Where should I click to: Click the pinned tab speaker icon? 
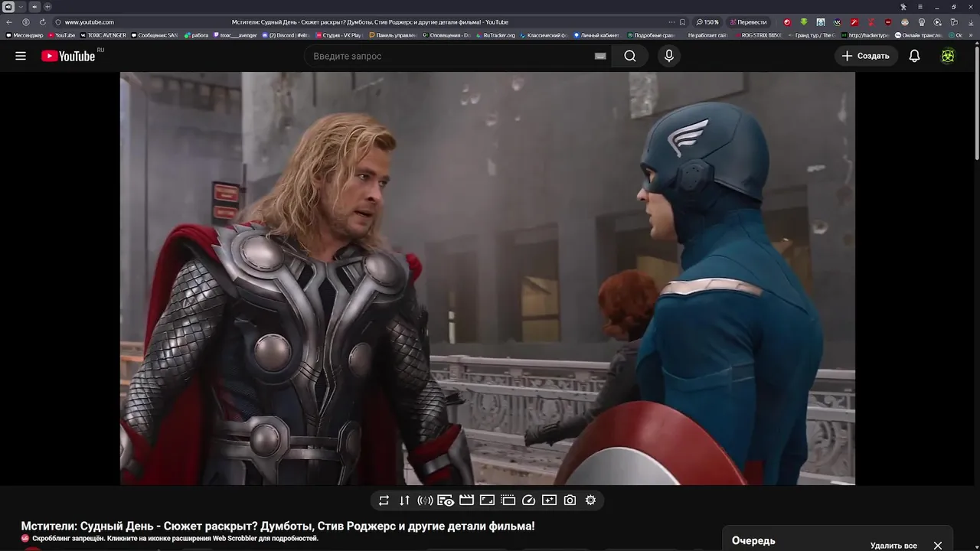click(8, 7)
